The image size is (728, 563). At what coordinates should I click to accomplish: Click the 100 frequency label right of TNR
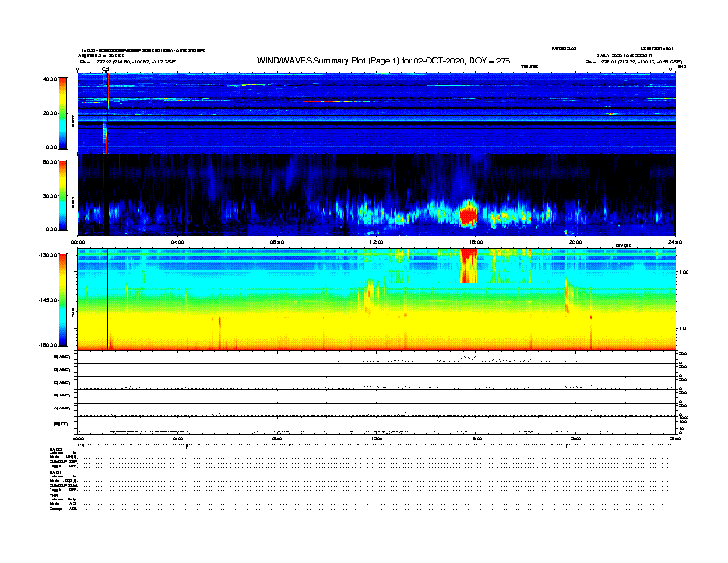tap(684, 272)
